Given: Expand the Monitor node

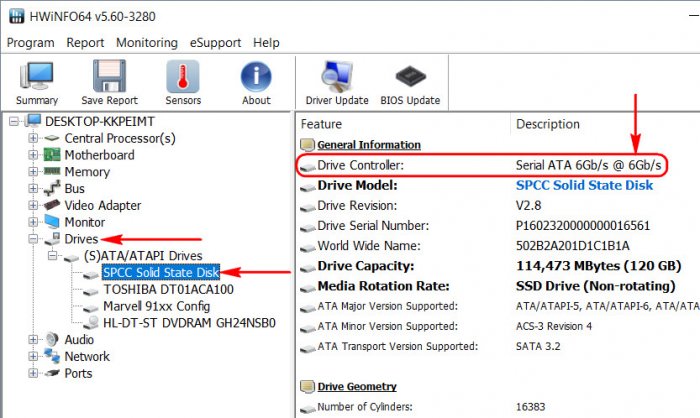Looking at the screenshot, I should 33,222.
